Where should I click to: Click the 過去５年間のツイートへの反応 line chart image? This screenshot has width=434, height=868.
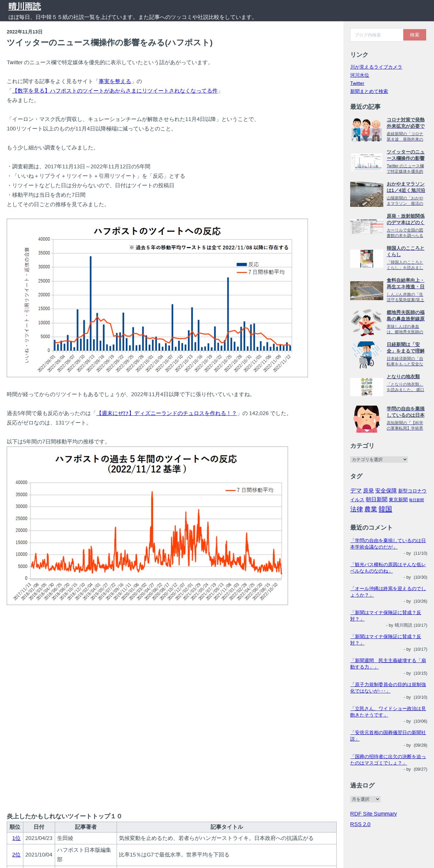tap(147, 526)
